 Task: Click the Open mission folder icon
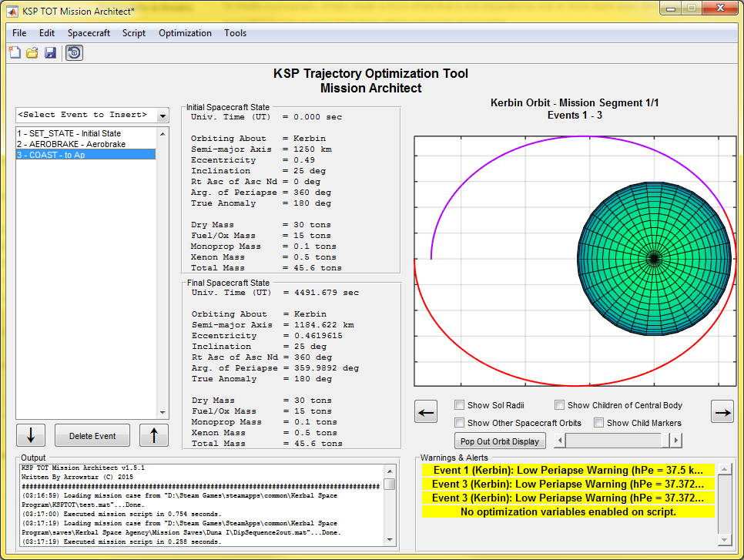(32, 52)
